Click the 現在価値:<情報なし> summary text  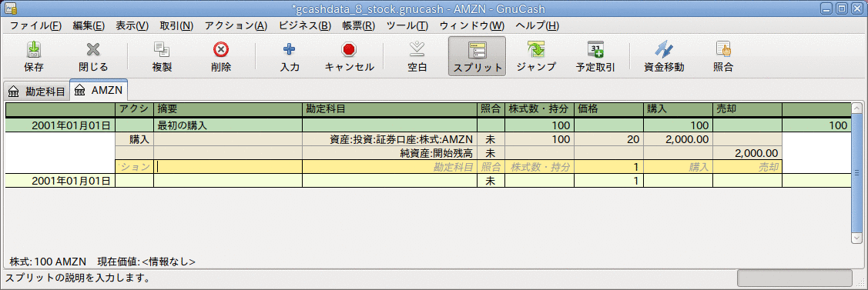pos(146,262)
